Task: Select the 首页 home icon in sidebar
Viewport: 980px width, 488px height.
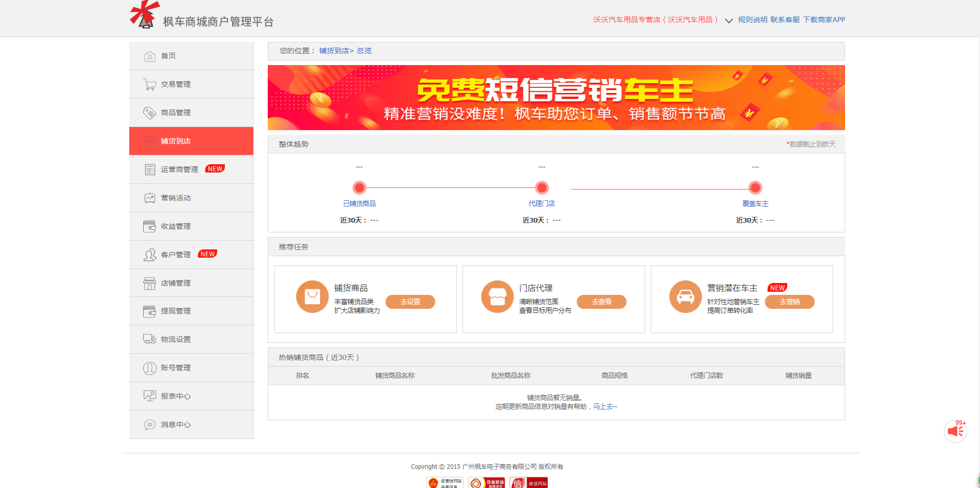Action: pyautogui.click(x=150, y=55)
